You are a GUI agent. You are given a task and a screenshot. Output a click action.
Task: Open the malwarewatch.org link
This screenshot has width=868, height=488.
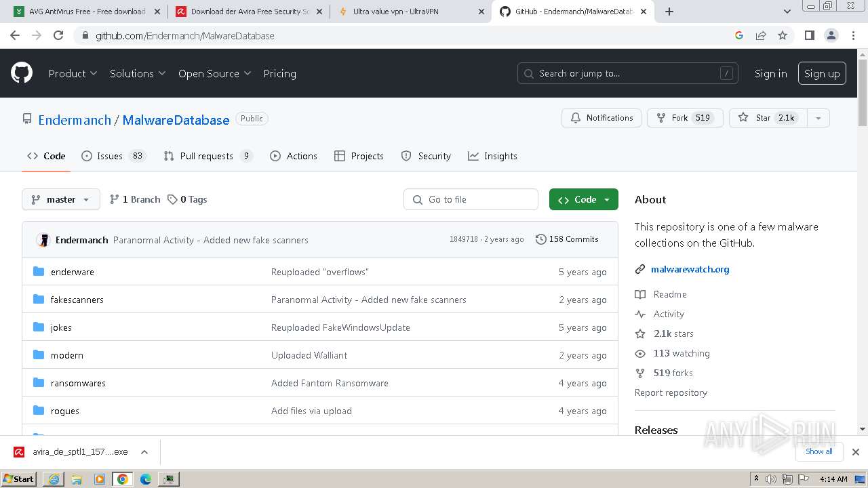(690, 269)
